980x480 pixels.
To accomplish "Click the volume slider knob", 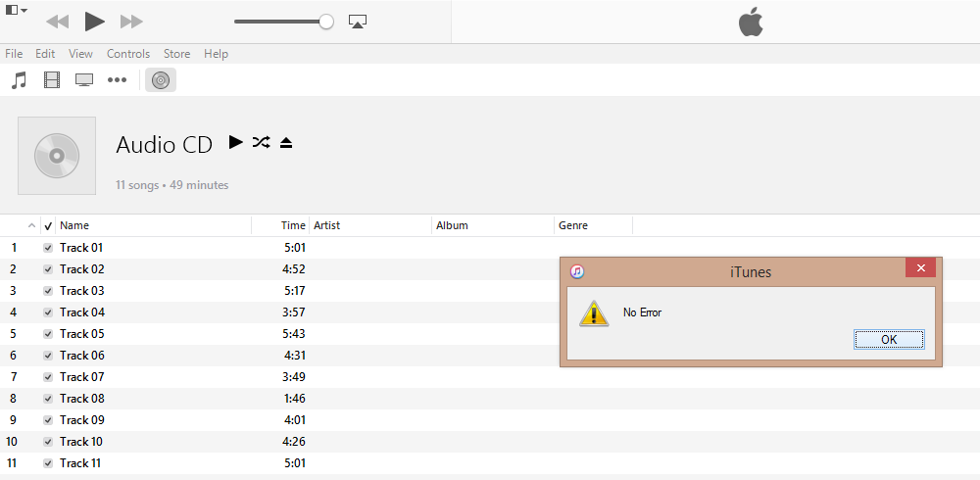I will tap(326, 22).
